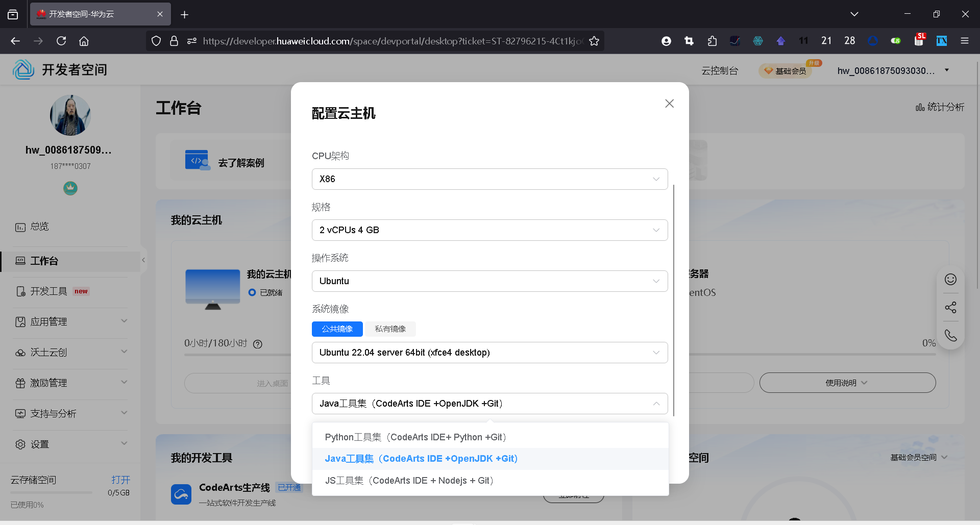Click the 统计分析 chart icon
This screenshot has height=525, width=980.
tap(920, 107)
